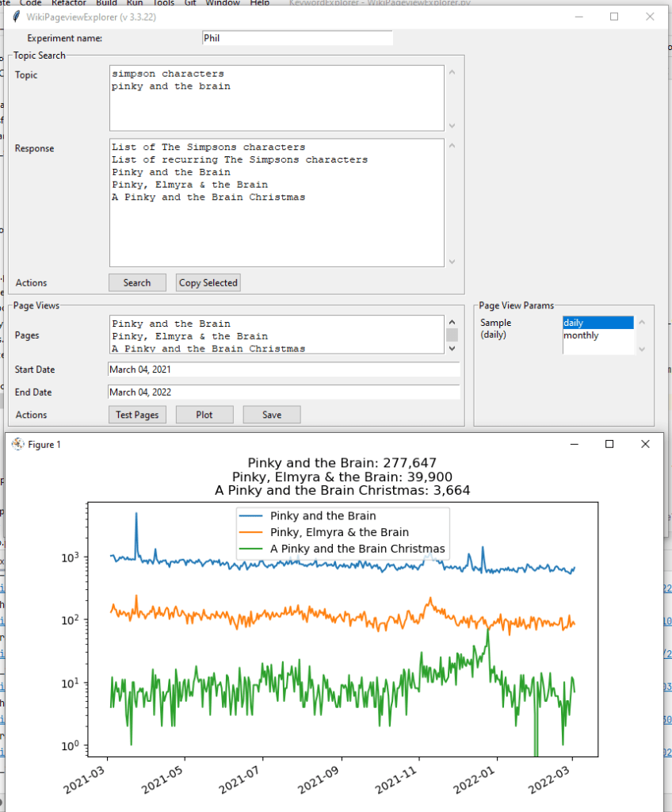Screen dimensions: 672x812
Task: Close the Figure 1 plot window
Action: tap(645, 444)
